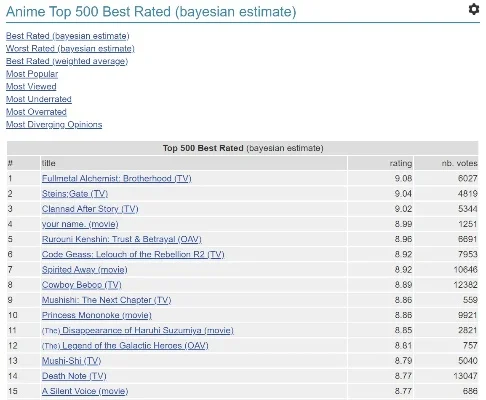Click rating value 9.02
Image resolution: width=486 pixels, height=400 pixels.
click(403, 209)
